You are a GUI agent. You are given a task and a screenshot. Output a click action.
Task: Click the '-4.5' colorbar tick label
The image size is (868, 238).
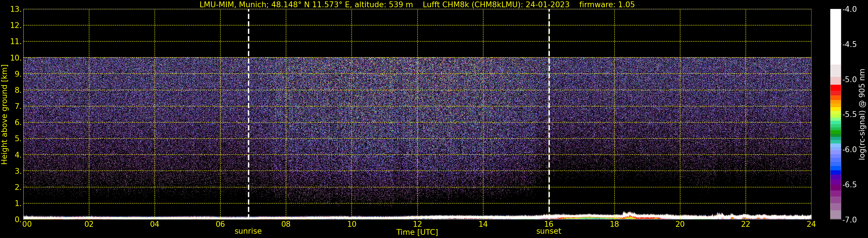click(x=849, y=44)
